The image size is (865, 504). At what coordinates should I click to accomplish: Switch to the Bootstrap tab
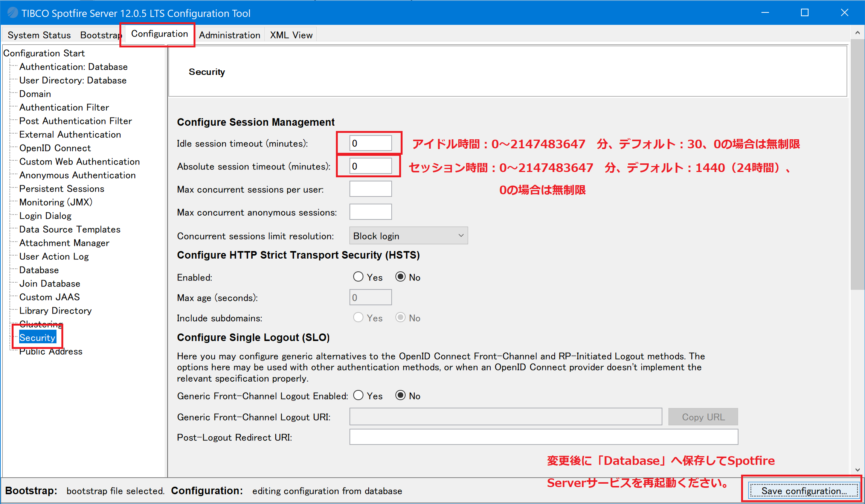pos(101,35)
